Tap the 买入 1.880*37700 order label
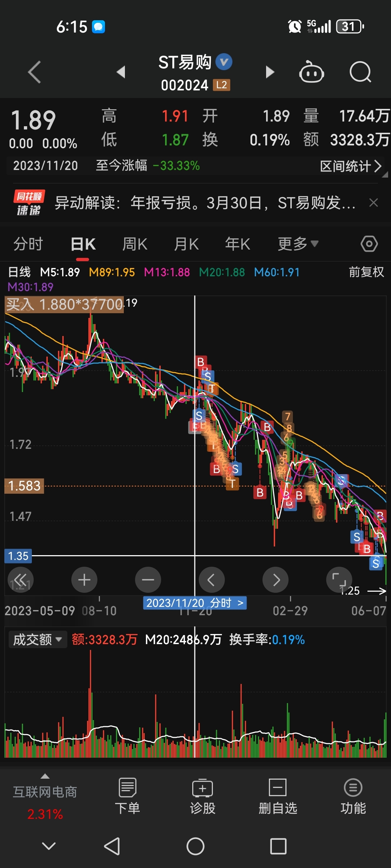This screenshot has height=868, width=391. [64, 305]
